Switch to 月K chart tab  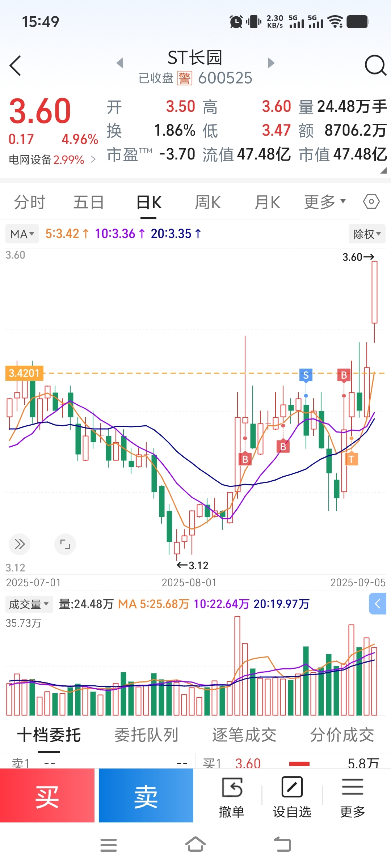(x=268, y=202)
